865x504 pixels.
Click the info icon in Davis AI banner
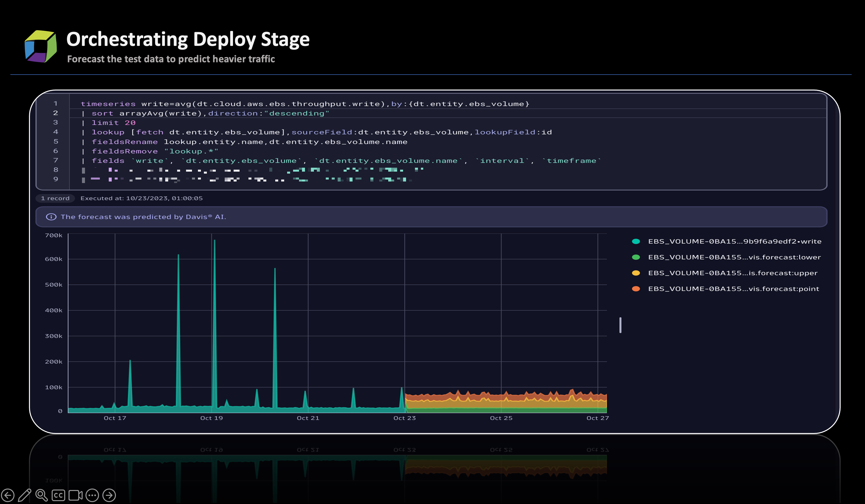pyautogui.click(x=51, y=217)
